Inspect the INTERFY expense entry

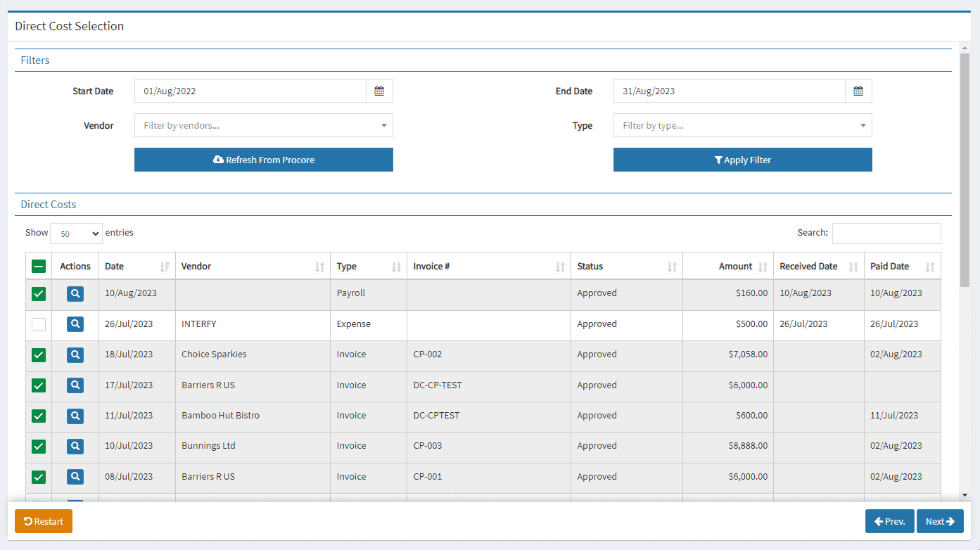click(x=75, y=324)
